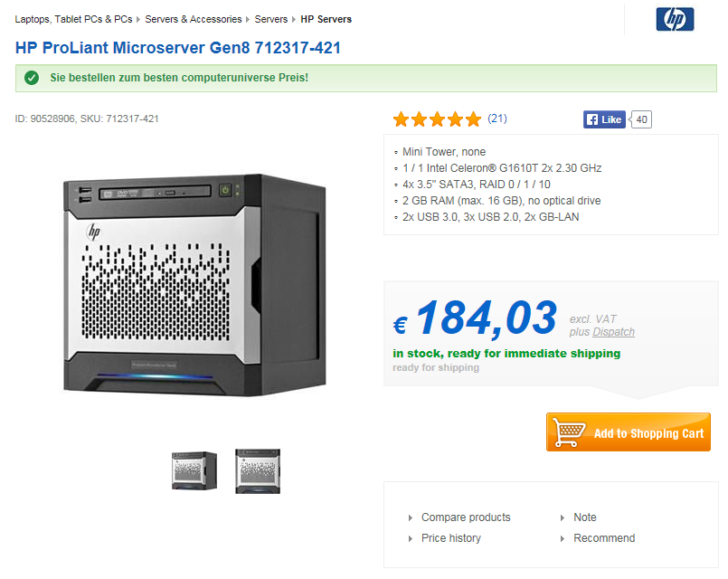728x579 pixels.
Task: Click the main server product image
Action: pos(194,285)
